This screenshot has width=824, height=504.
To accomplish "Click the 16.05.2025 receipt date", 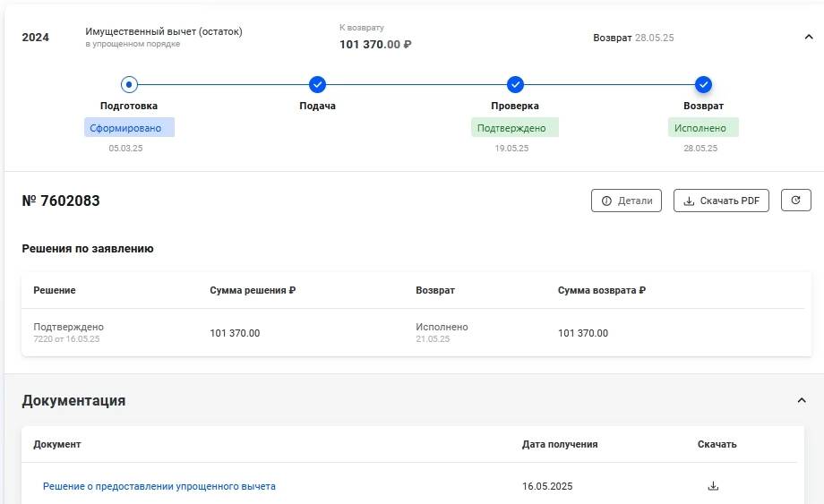I will [x=547, y=486].
